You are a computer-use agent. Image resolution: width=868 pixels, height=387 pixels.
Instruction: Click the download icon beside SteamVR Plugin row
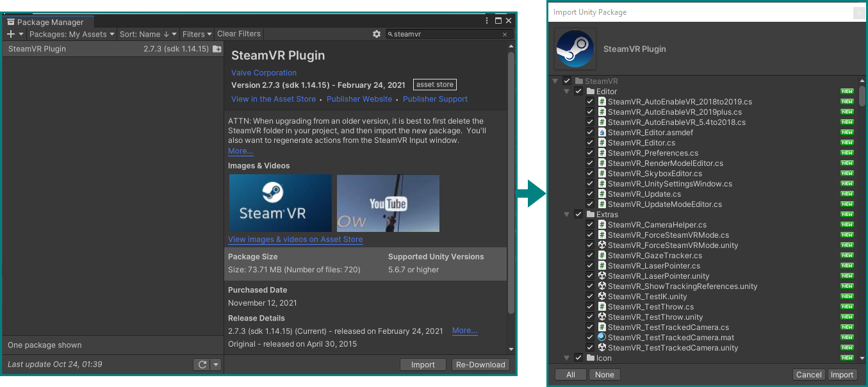(x=217, y=49)
